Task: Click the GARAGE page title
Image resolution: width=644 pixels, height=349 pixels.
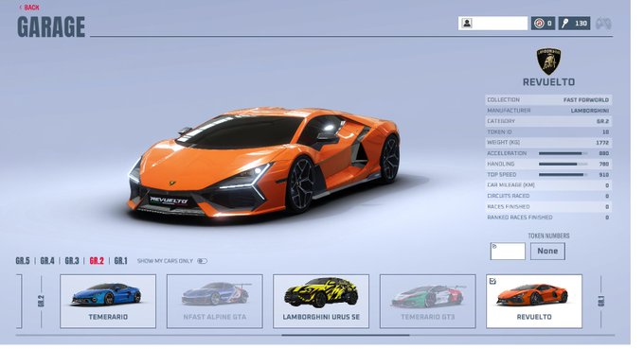Action: 51,27
